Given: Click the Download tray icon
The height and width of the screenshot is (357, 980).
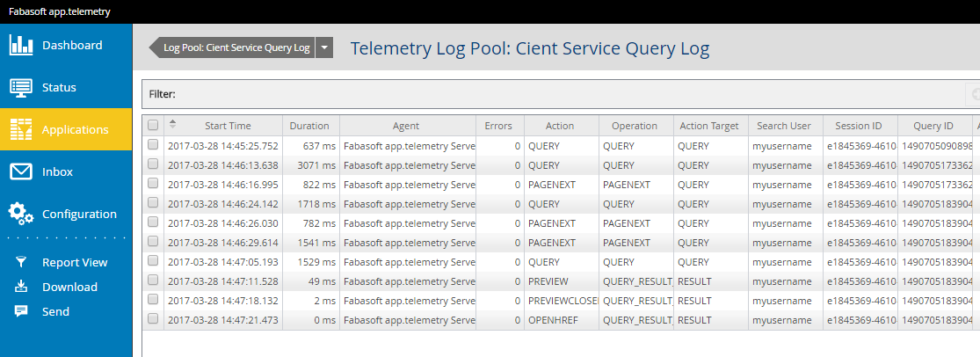Looking at the screenshot, I should [21, 287].
